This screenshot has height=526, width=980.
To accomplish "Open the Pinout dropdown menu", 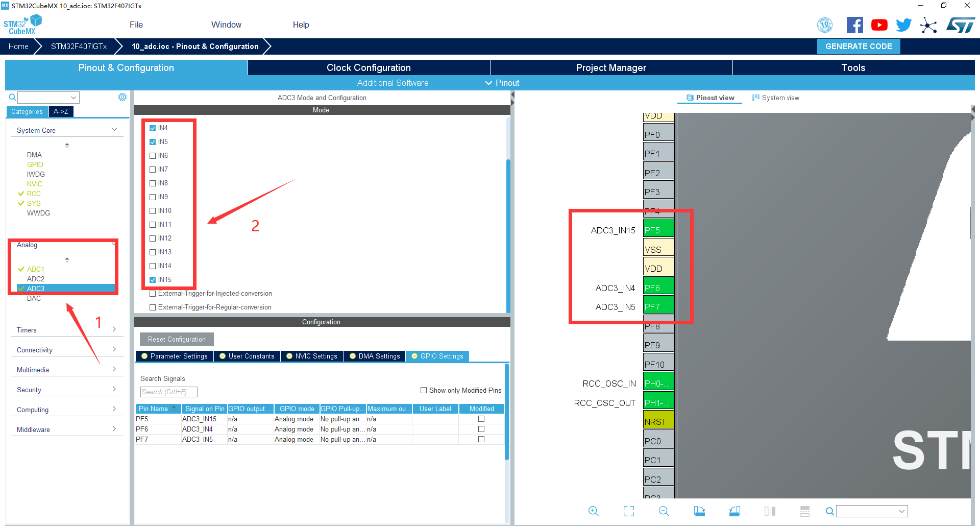I will [502, 83].
